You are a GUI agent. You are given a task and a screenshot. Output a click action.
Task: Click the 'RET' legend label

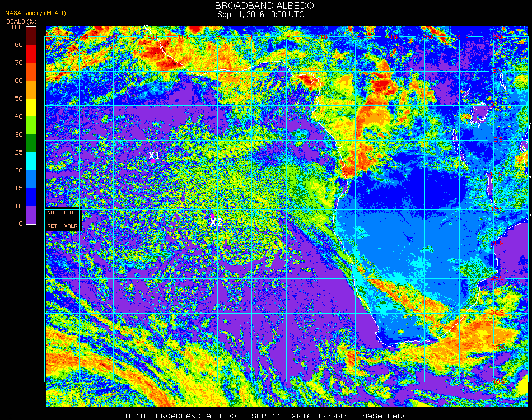pyautogui.click(x=52, y=226)
